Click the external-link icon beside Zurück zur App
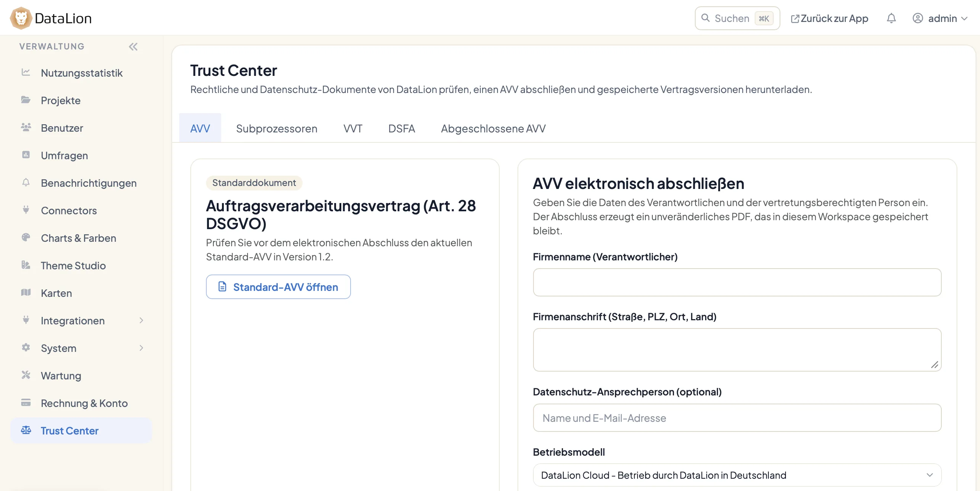This screenshot has width=980, height=491. point(795,19)
